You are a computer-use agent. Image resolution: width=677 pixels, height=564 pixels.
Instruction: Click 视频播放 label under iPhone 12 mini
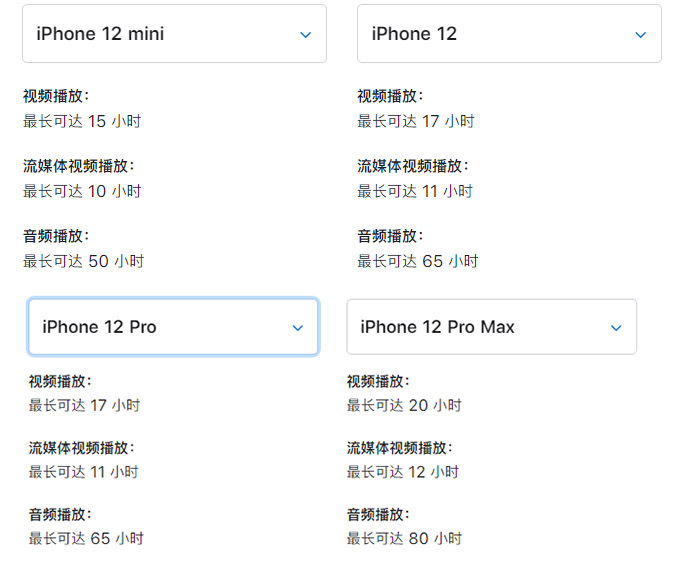coord(56,96)
